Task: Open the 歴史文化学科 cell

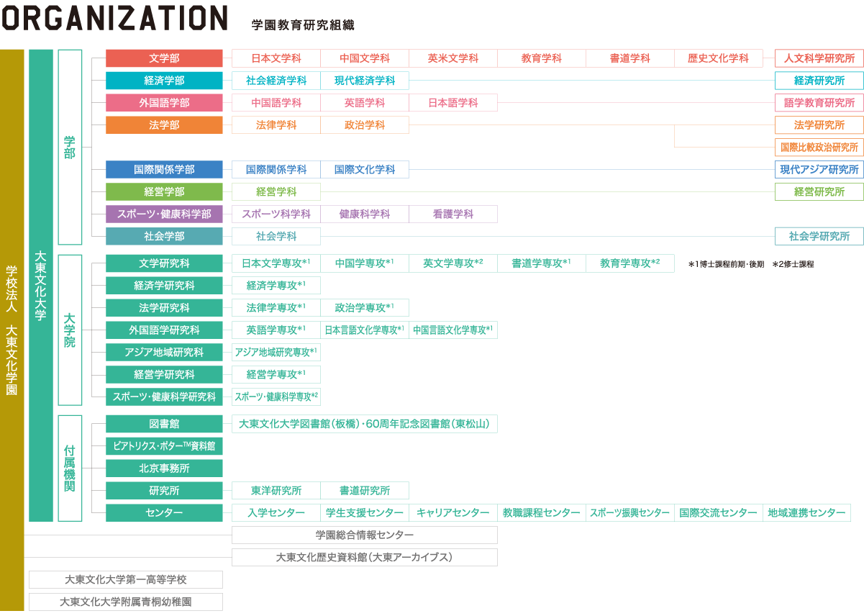Action: point(719,58)
